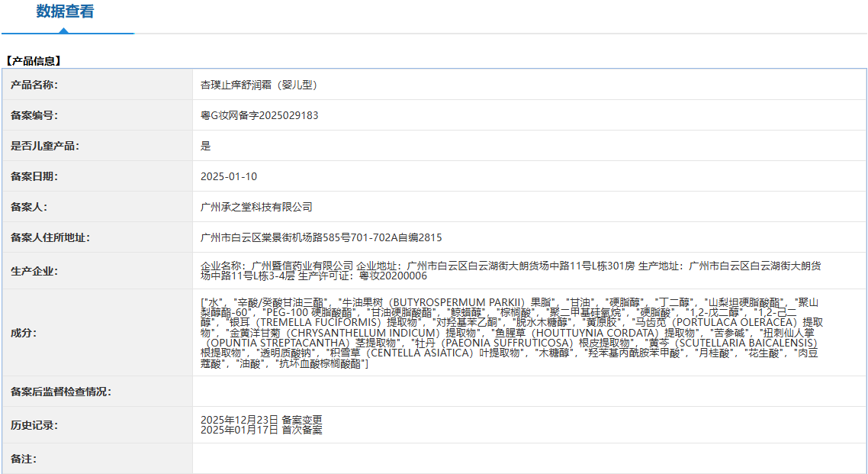Click filing date 2025-01-10
868x474 pixels.
tap(229, 176)
